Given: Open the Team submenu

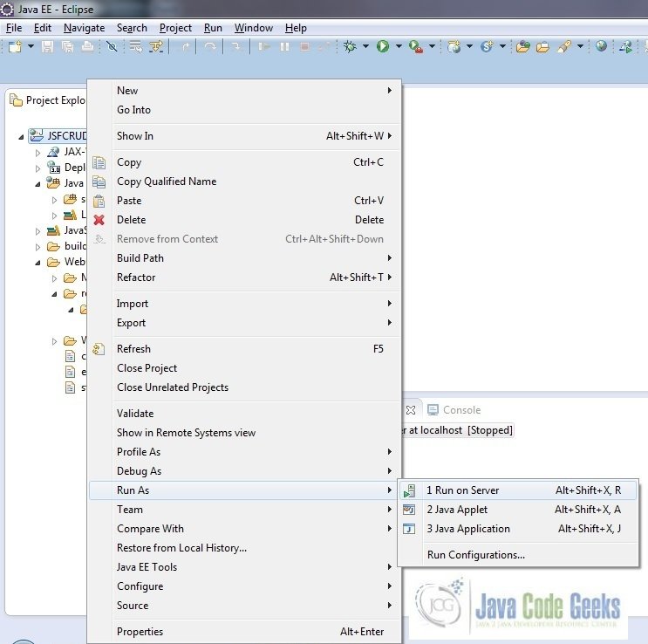Looking at the screenshot, I should [x=245, y=510].
